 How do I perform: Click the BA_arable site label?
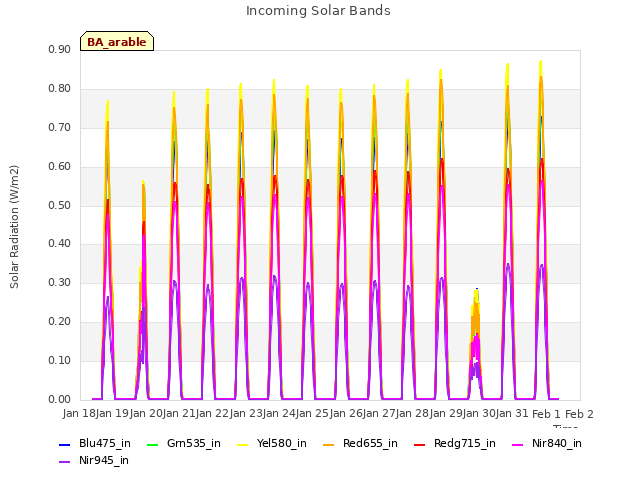(117, 42)
